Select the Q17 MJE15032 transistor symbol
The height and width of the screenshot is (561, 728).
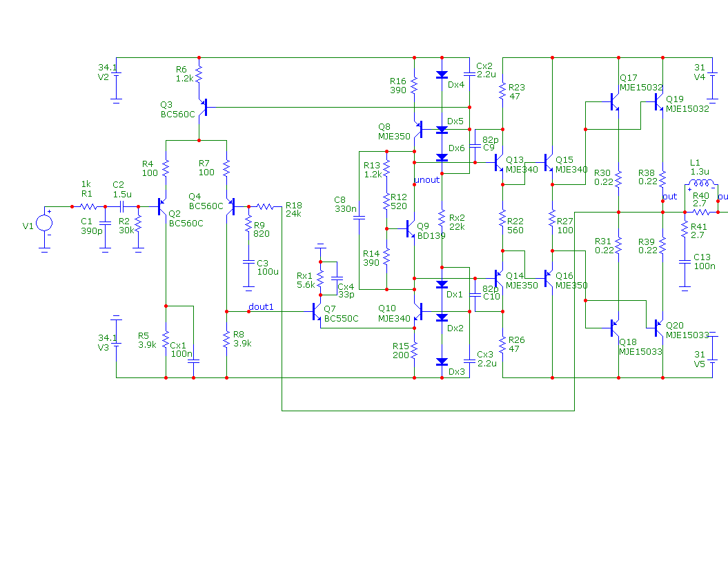(615, 101)
